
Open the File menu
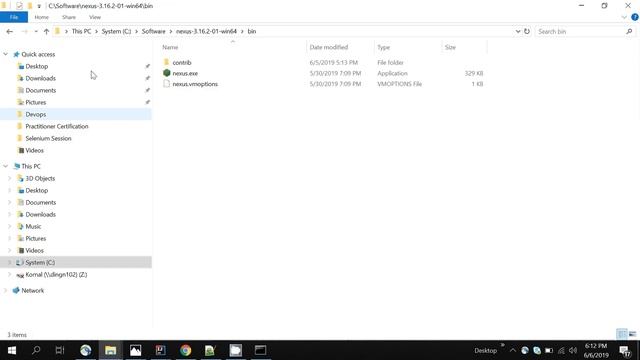click(x=14, y=17)
